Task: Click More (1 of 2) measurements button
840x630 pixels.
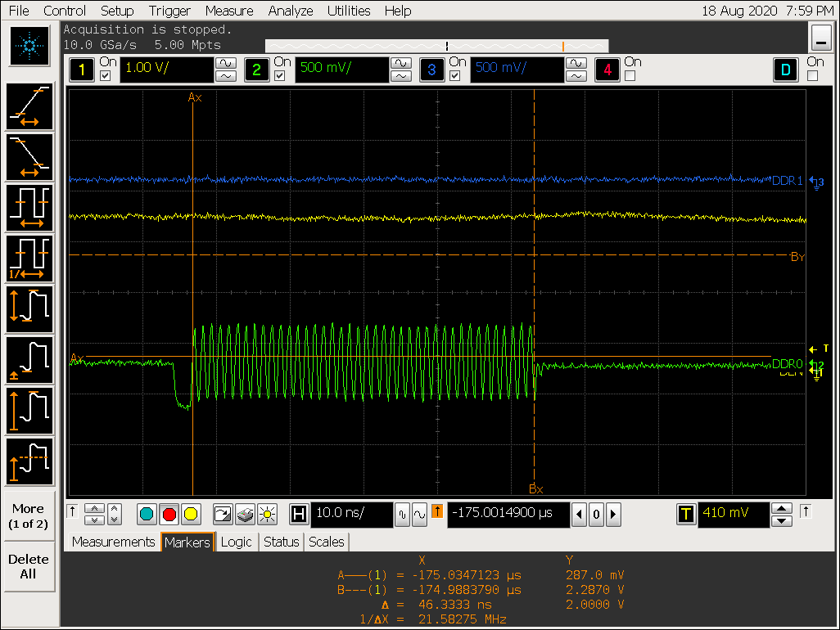Action: point(29,516)
